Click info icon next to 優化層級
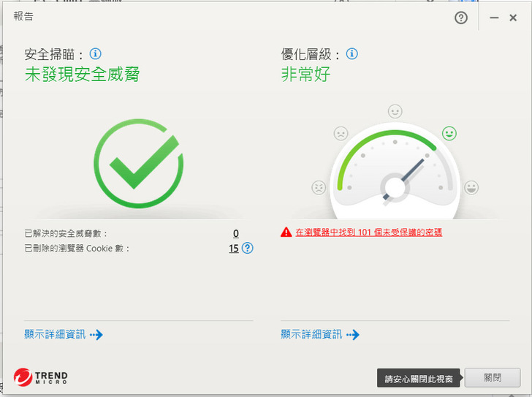This screenshot has height=397, width=532. [351, 54]
